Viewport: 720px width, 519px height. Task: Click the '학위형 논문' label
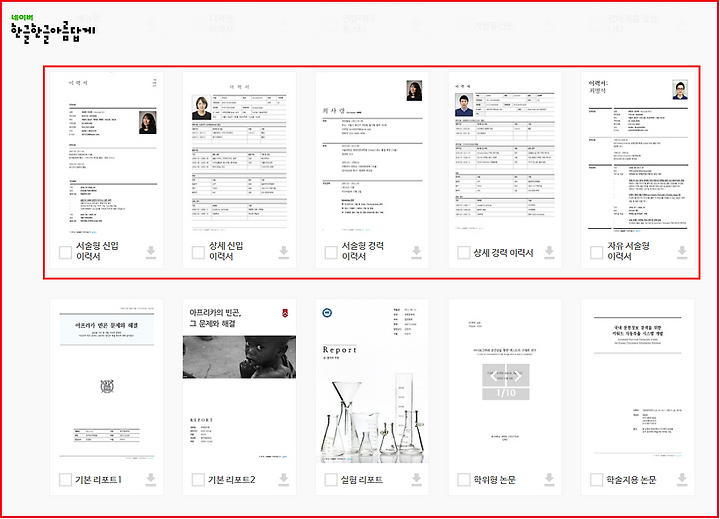(x=495, y=480)
